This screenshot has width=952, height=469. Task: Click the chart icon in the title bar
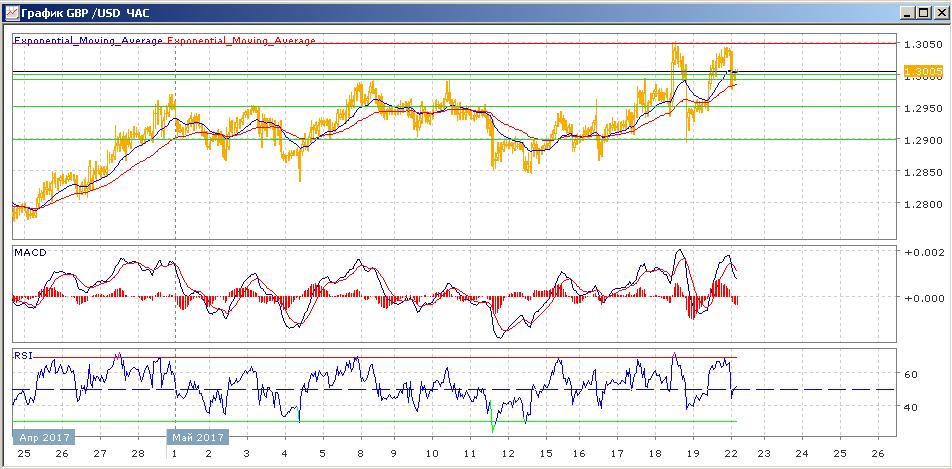point(11,12)
